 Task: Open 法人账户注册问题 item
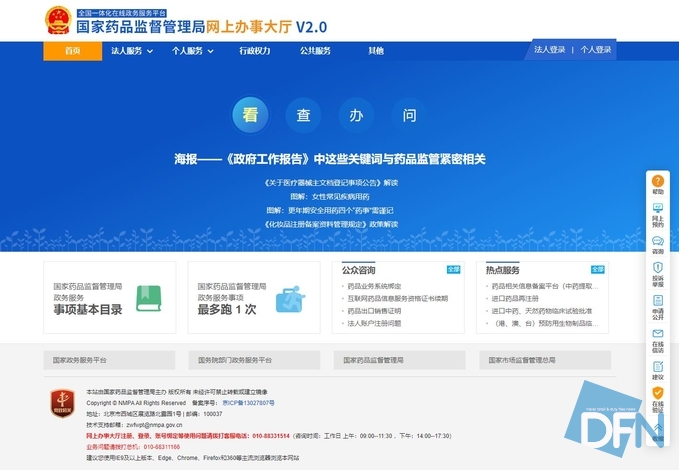point(374,323)
